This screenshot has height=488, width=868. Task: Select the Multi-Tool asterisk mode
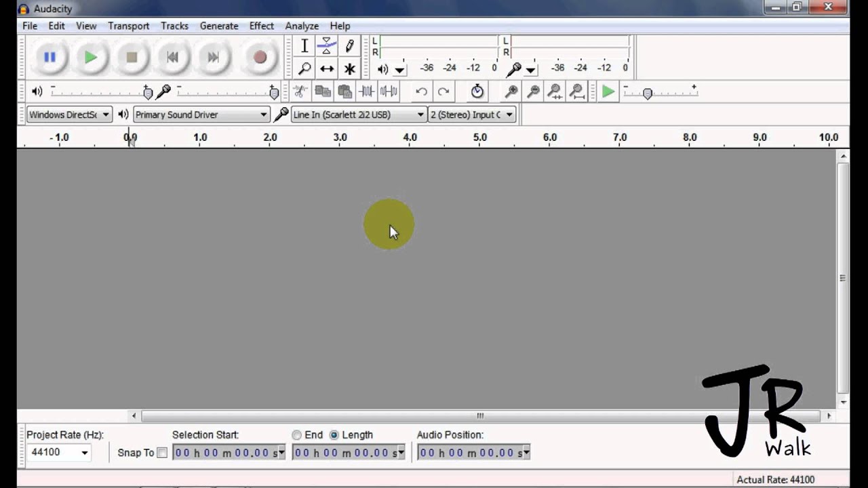(349, 68)
